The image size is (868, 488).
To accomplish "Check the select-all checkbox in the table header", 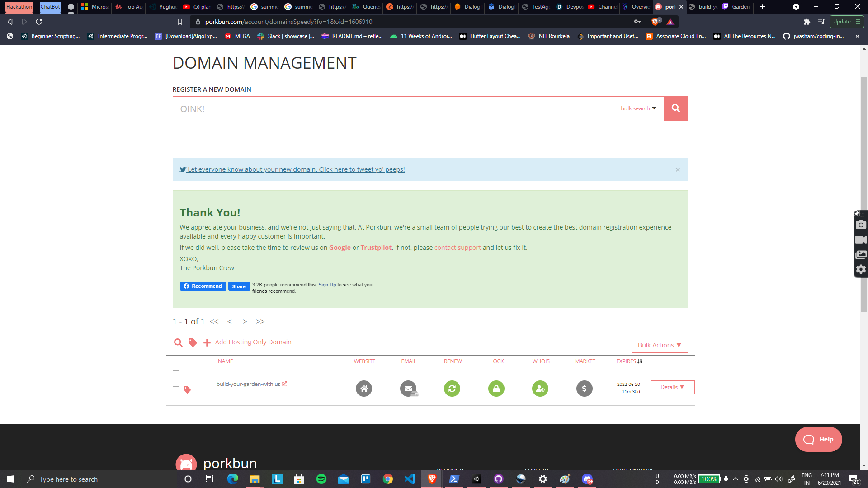I will 176,367.
